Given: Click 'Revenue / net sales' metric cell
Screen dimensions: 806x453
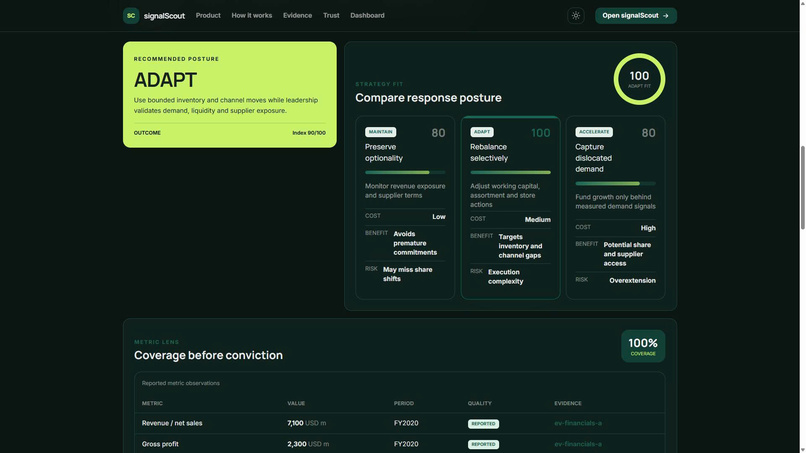Looking at the screenshot, I should (x=172, y=423).
